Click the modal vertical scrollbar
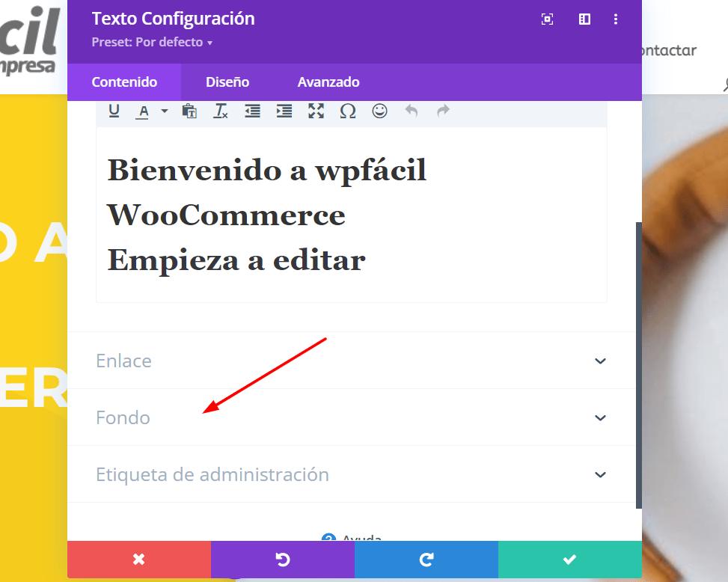The image size is (728, 582). 639,365
